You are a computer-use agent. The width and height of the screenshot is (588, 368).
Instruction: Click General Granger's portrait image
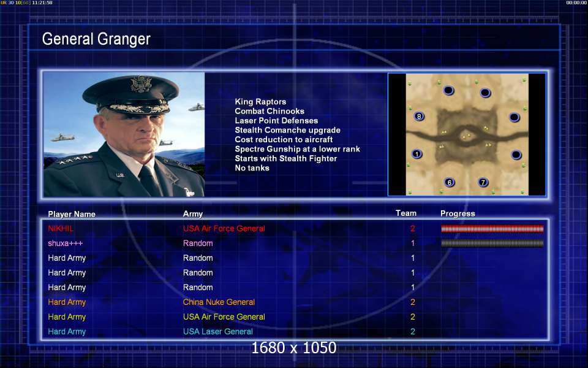click(x=124, y=134)
